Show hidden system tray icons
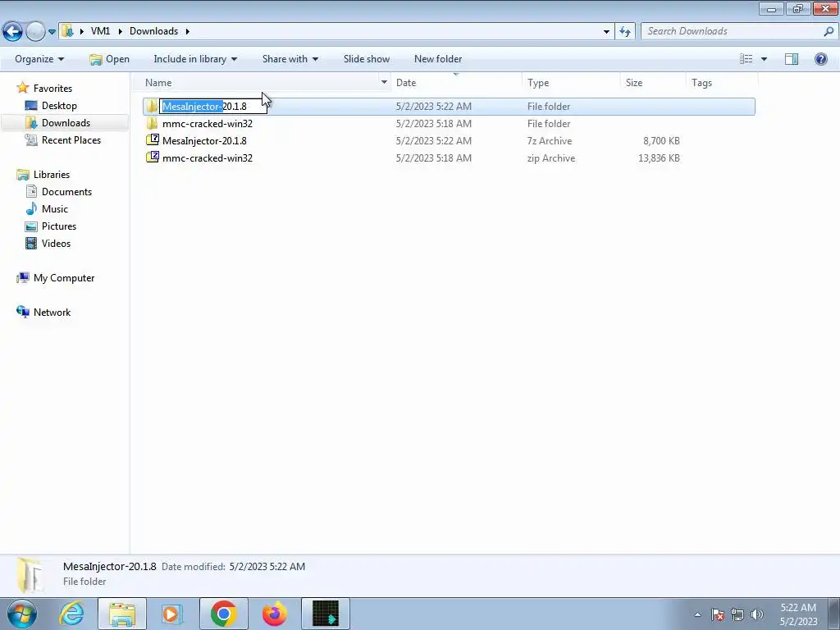Screen dimensions: 840x630 (697, 614)
